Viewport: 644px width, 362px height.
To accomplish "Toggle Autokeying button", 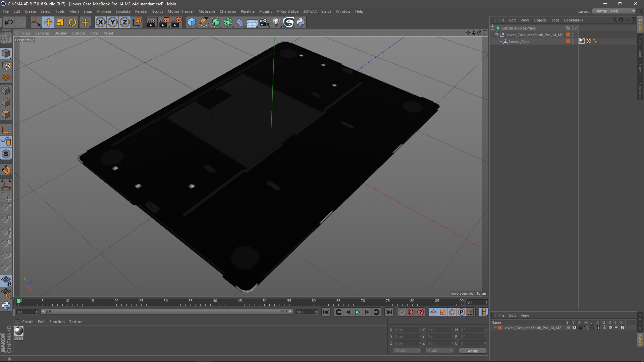I will pyautogui.click(x=411, y=312).
